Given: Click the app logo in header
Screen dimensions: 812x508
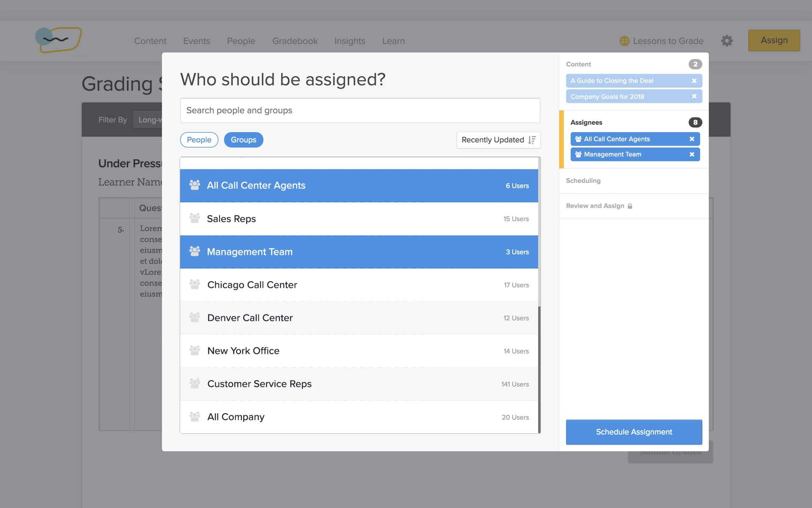Looking at the screenshot, I should (x=58, y=40).
